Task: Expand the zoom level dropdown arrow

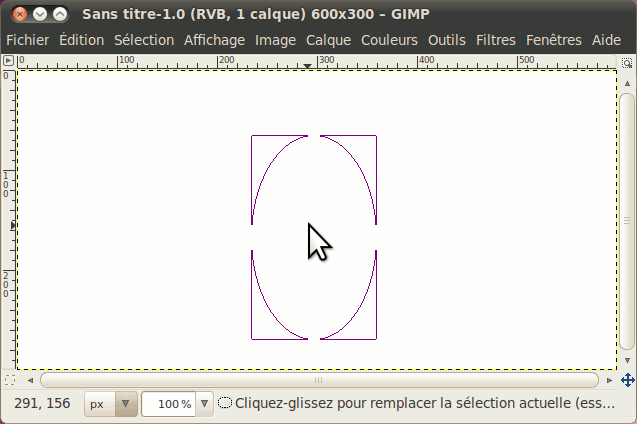Action: 205,404
